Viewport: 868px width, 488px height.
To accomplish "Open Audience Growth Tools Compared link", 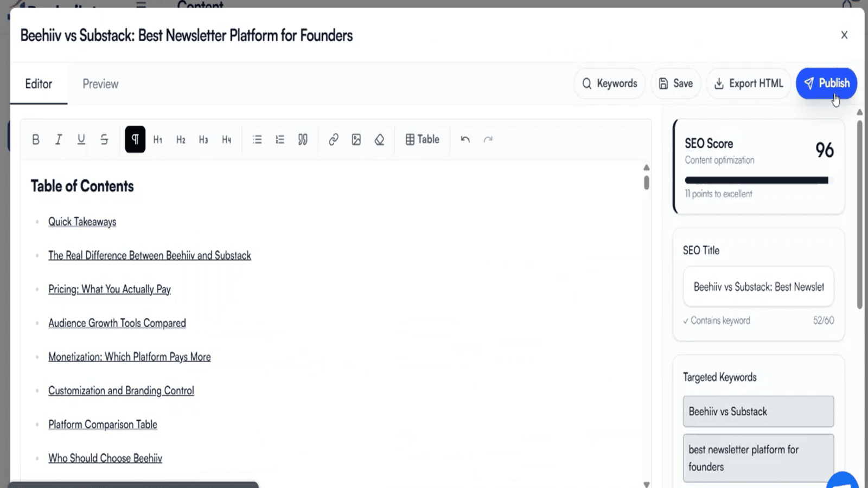I will click(x=117, y=323).
